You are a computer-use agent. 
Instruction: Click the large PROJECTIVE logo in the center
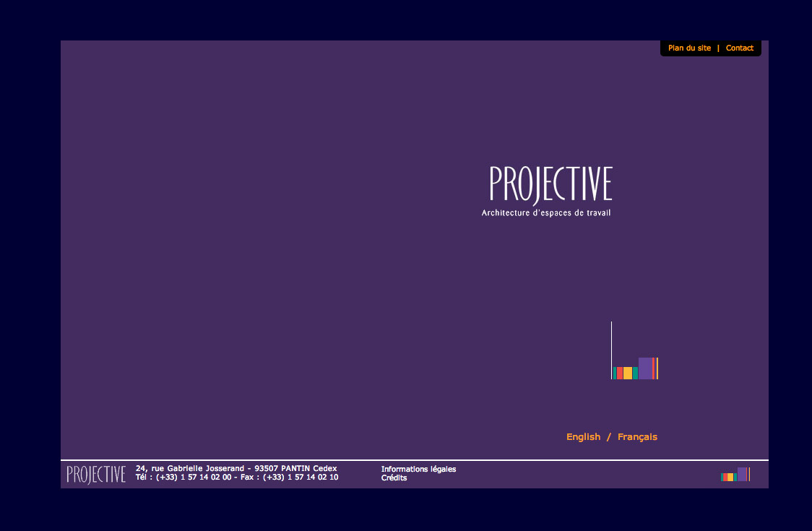551,186
